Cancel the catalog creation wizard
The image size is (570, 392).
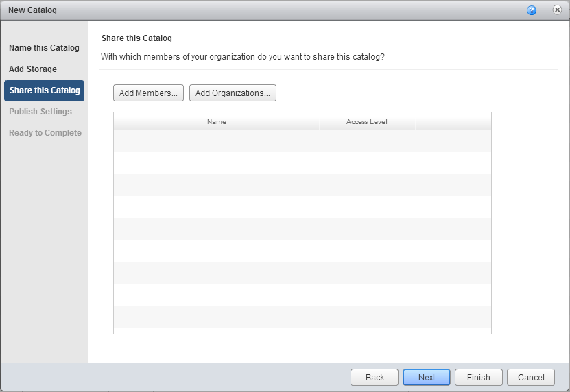[x=531, y=377]
